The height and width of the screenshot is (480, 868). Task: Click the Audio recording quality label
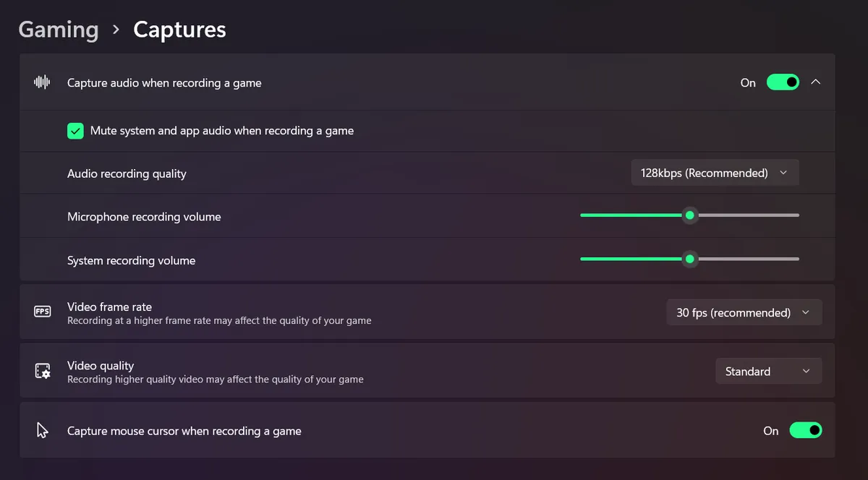127,173
